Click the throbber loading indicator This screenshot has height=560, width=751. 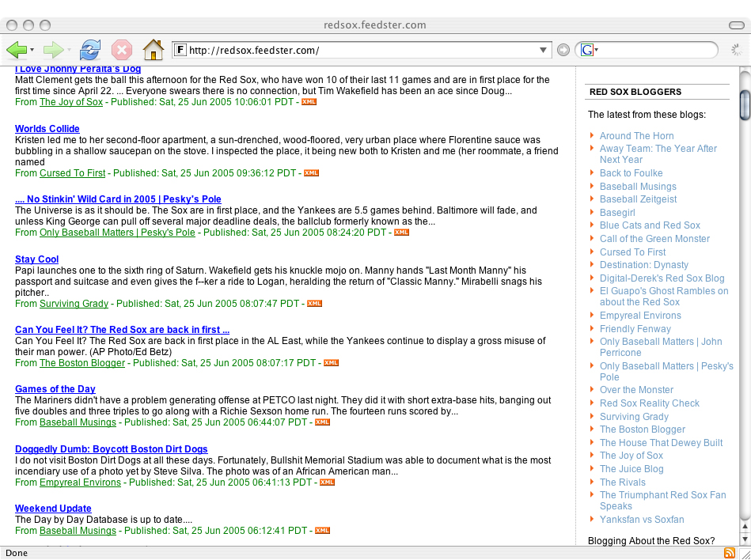tap(736, 50)
